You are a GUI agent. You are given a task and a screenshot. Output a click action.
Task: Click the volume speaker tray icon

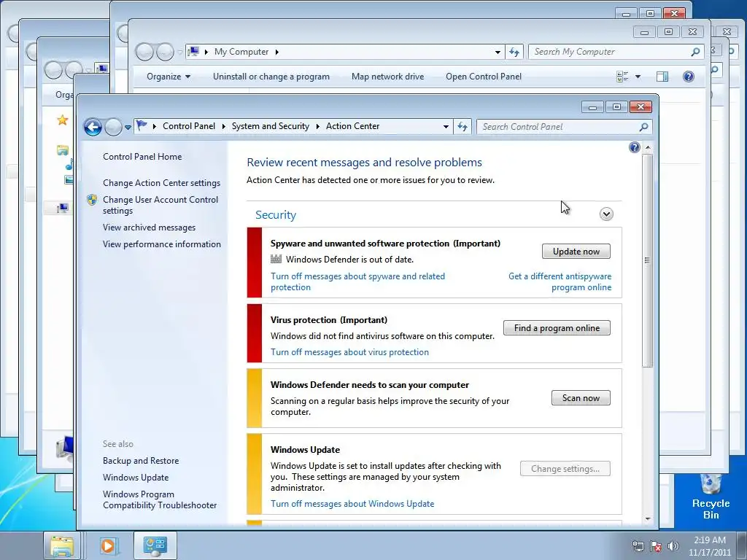673,546
